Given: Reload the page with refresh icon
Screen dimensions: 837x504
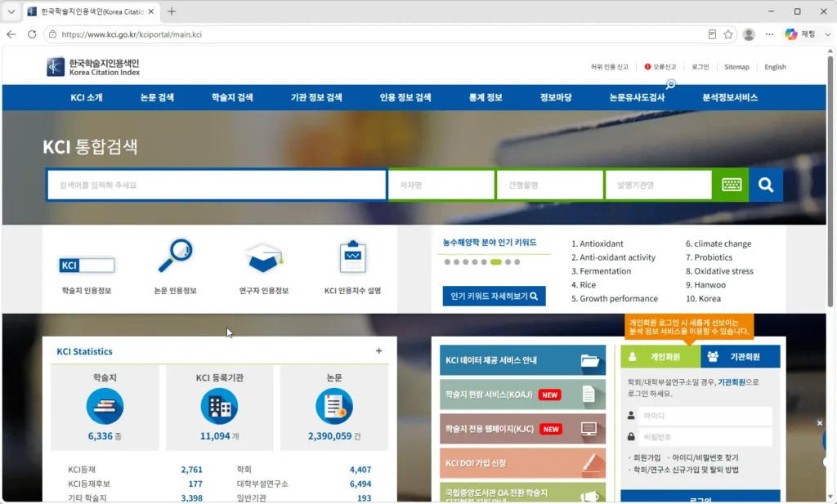Looking at the screenshot, I should 32,34.
